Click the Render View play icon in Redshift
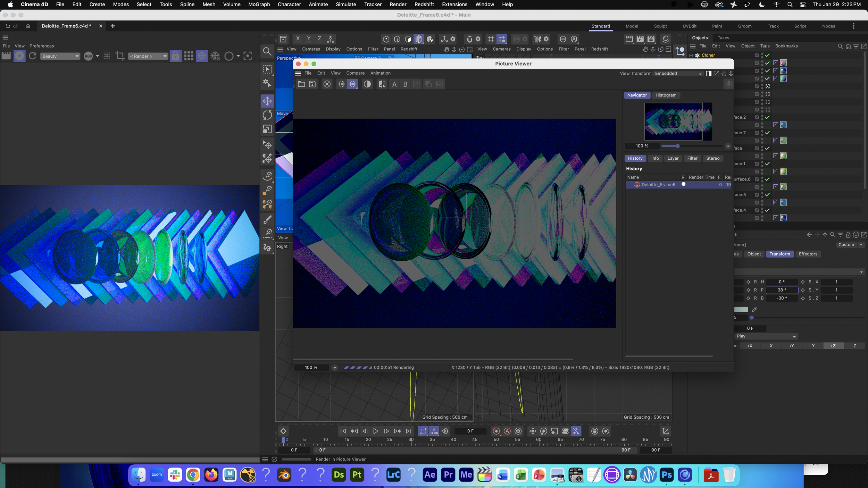Screen dimensions: 868x488 (19, 56)
